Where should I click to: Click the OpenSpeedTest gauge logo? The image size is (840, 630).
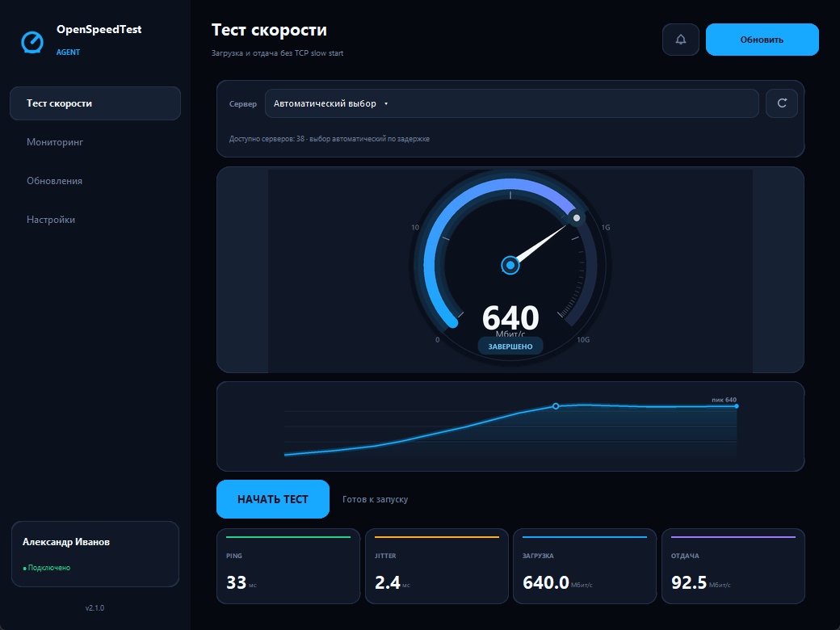click(x=32, y=42)
